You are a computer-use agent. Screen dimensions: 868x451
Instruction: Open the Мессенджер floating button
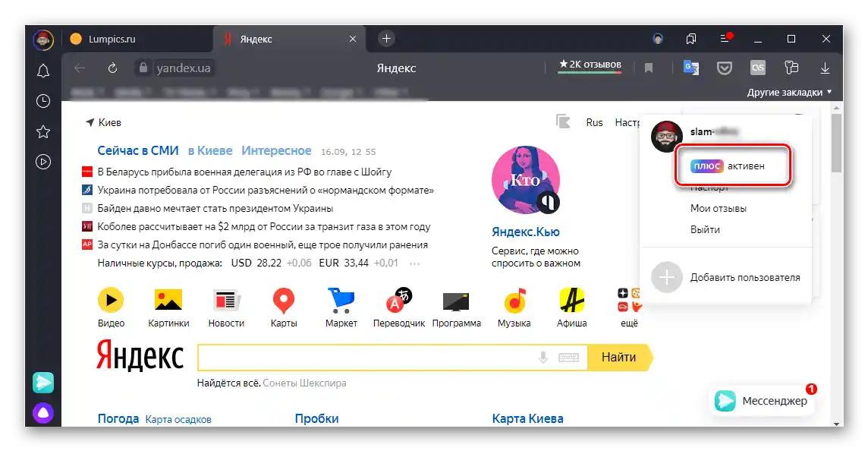pos(761,401)
